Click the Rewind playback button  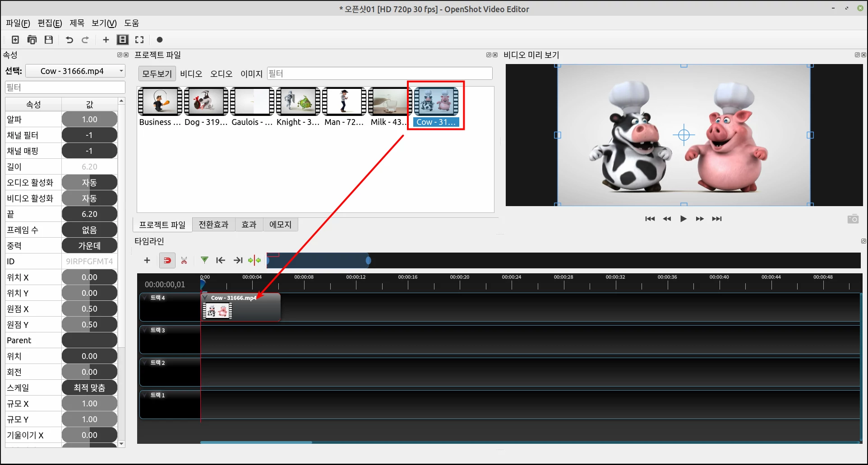point(667,219)
